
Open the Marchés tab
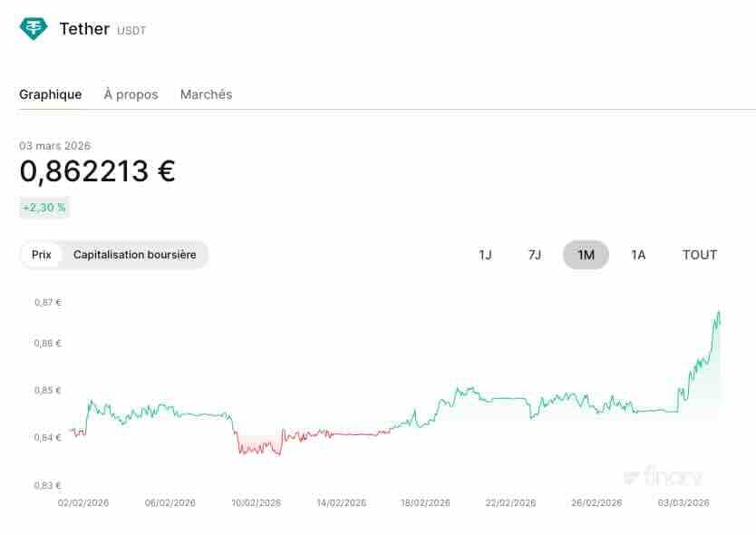click(206, 94)
